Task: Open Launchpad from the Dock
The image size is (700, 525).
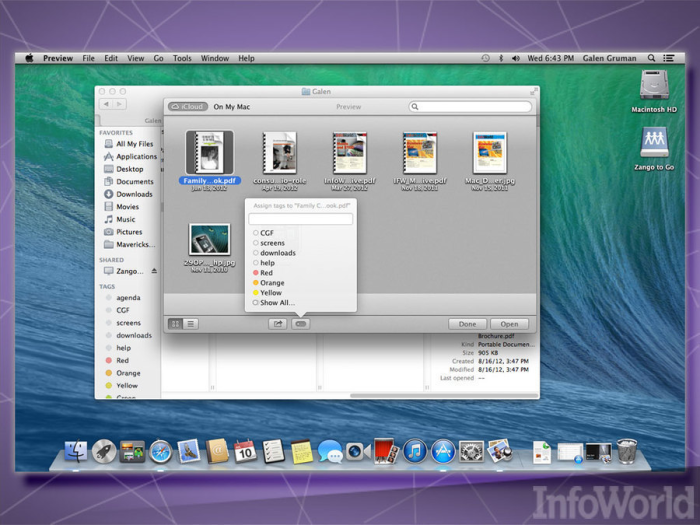Action: 104,451
